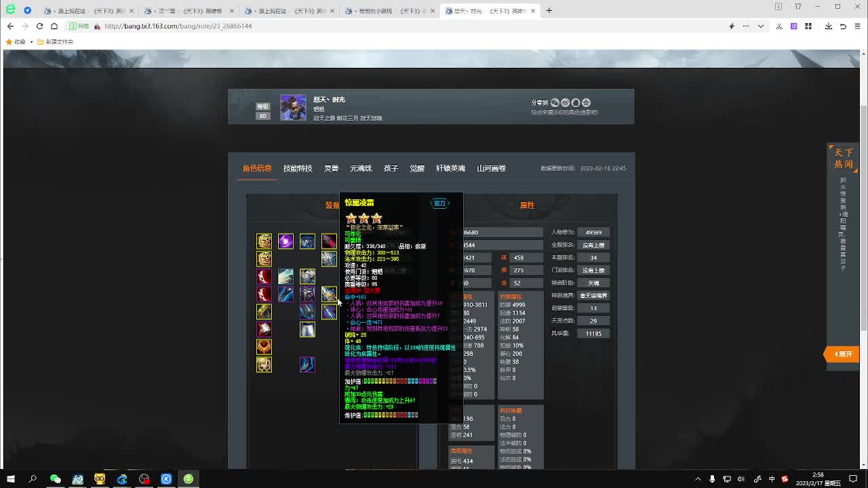The width and height of the screenshot is (868, 488).
Task: Open WeChat from the taskbar
Action: click(56, 479)
